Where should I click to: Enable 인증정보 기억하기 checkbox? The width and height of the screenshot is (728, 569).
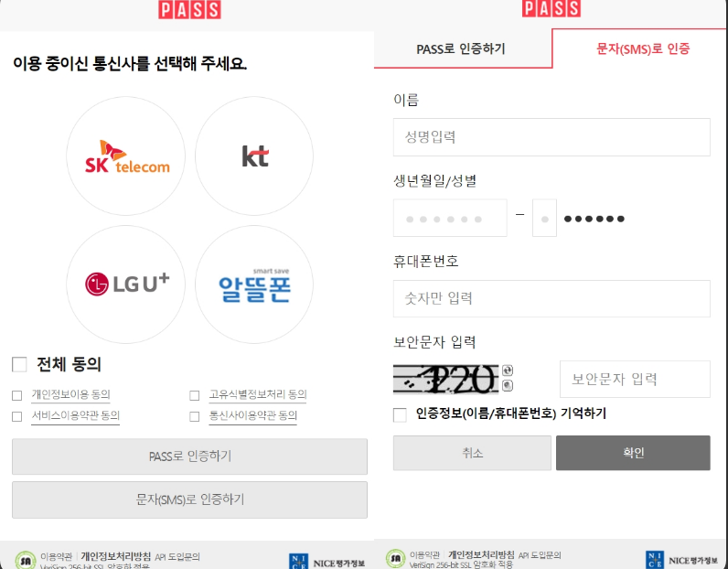click(400, 414)
